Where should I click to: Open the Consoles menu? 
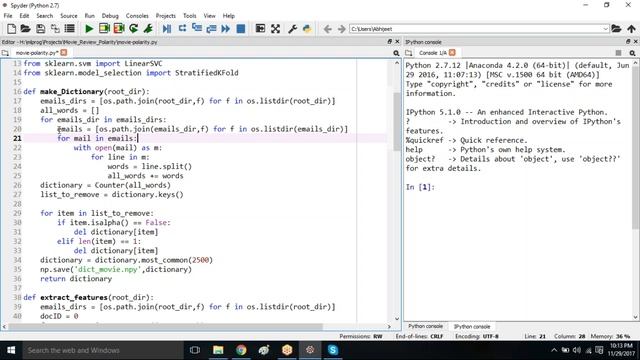pos(137,16)
